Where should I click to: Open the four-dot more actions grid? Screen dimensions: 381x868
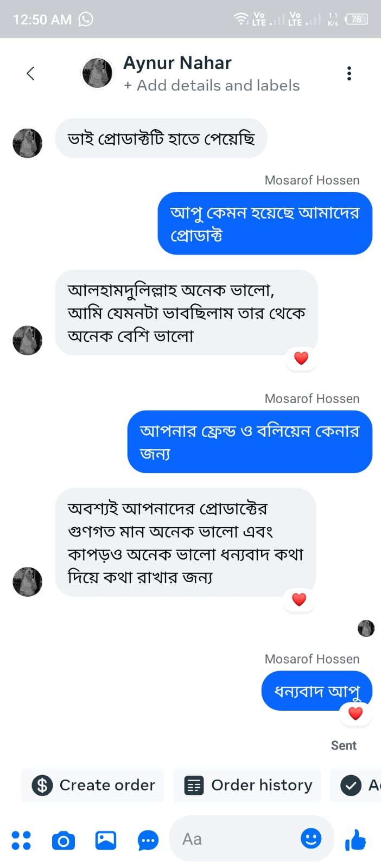click(x=22, y=839)
